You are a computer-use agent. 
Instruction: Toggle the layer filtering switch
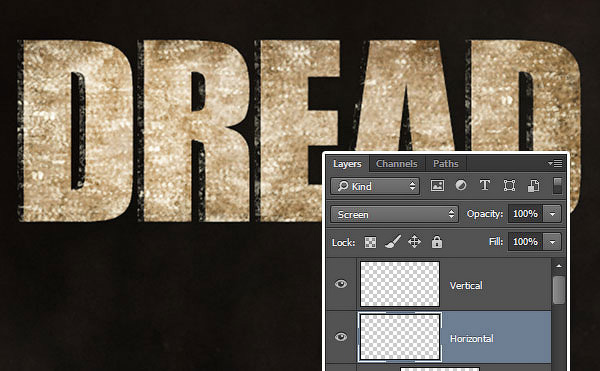(558, 186)
